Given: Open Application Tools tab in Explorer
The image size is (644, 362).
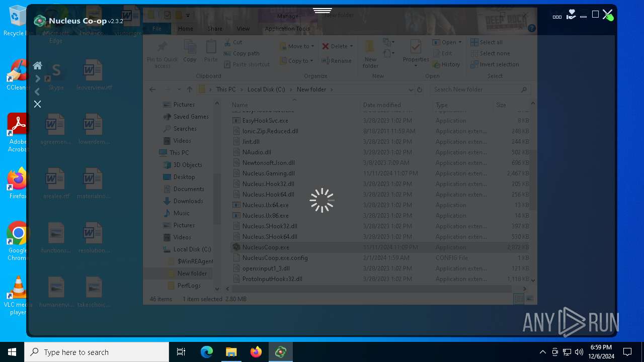Looking at the screenshot, I should (x=287, y=29).
